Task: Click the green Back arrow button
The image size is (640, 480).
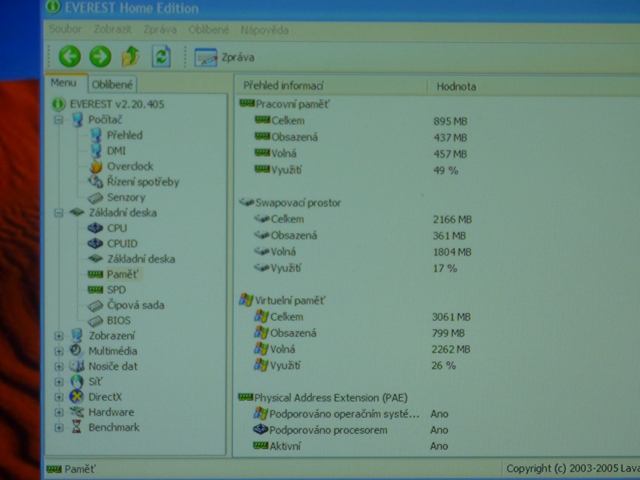Action: [70, 56]
